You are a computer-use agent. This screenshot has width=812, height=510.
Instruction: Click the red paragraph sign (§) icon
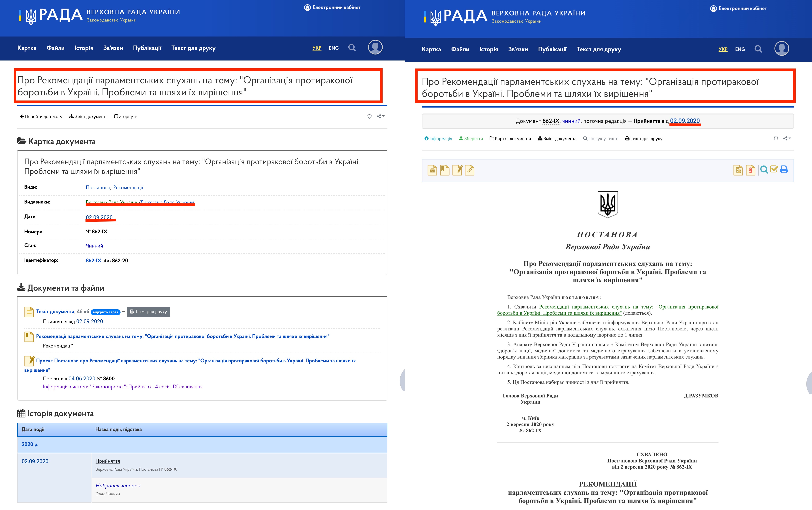point(750,170)
